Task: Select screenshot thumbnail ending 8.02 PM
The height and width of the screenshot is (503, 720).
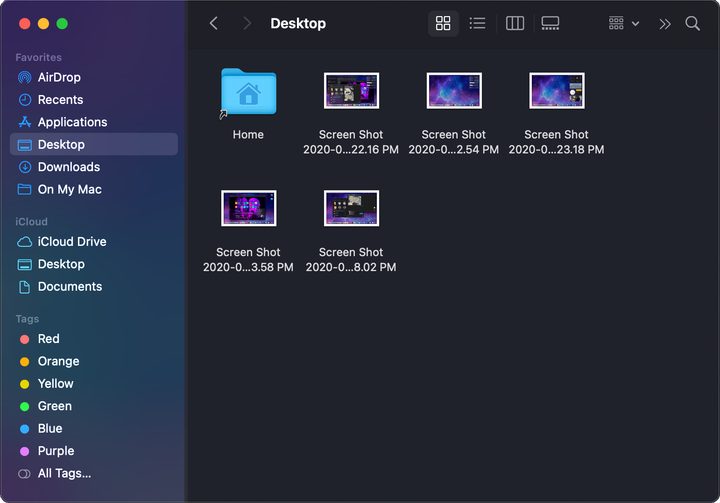Action: click(351, 208)
